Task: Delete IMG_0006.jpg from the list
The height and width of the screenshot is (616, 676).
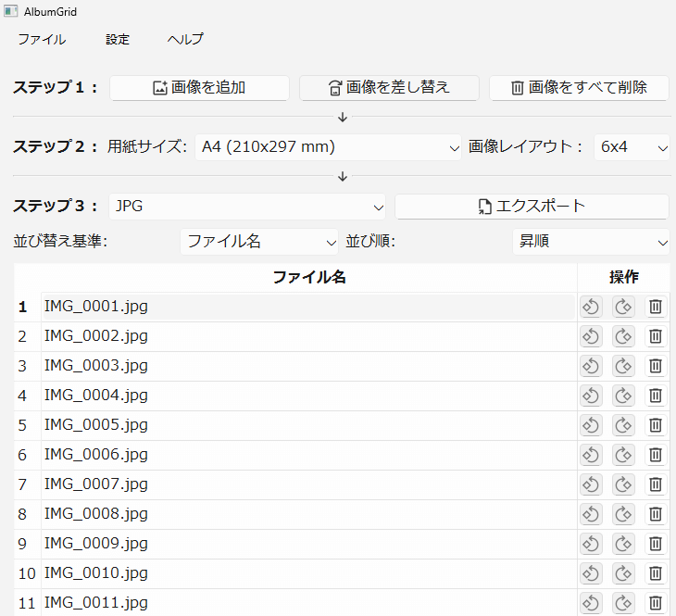Action: click(x=655, y=455)
